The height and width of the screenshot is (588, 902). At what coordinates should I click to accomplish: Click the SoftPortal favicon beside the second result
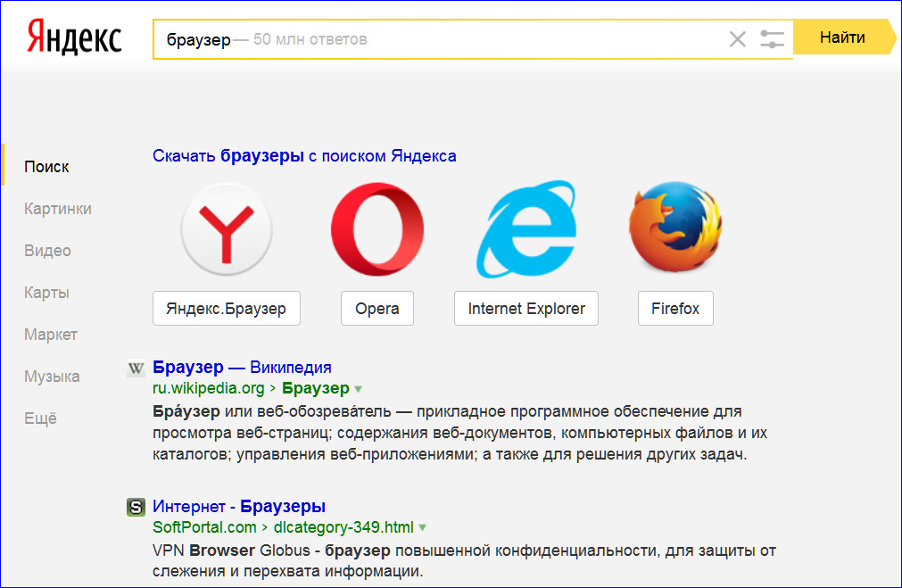click(136, 507)
